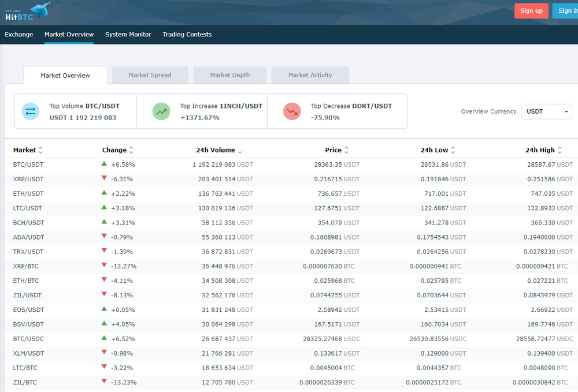The width and height of the screenshot is (578, 392).
Task: Click the Top Increase 1INCH/USDT label
Action: tap(221, 106)
